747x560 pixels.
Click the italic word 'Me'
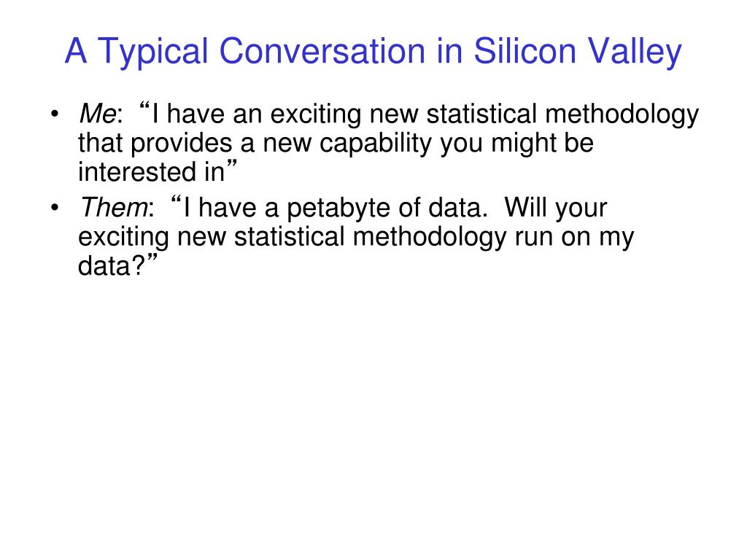coord(97,114)
